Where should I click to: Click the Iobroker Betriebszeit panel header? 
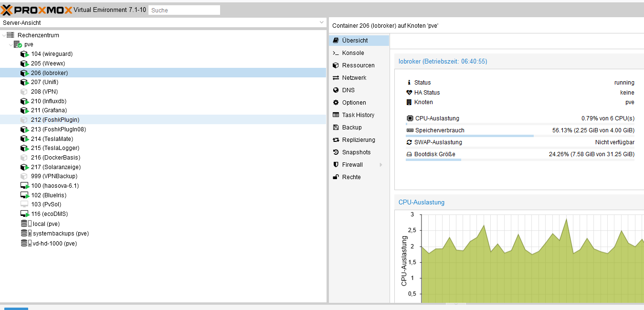pyautogui.click(x=519, y=62)
